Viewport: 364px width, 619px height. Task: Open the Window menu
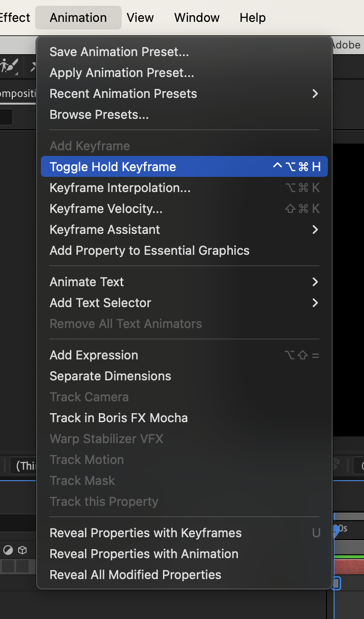(196, 18)
